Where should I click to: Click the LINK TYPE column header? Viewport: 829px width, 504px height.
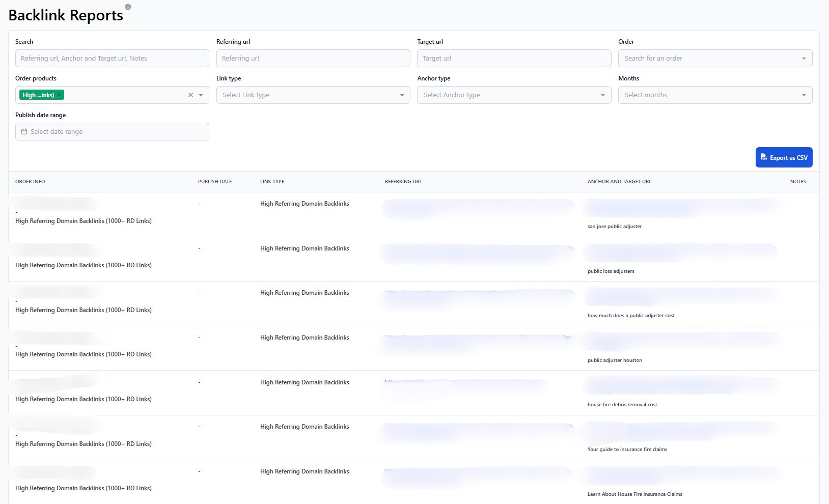[x=272, y=182]
